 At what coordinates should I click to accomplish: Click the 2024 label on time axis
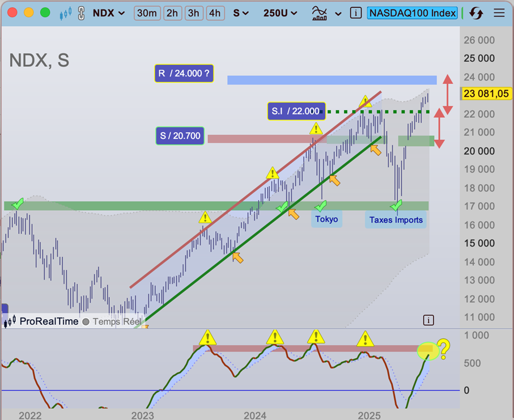[x=255, y=415]
